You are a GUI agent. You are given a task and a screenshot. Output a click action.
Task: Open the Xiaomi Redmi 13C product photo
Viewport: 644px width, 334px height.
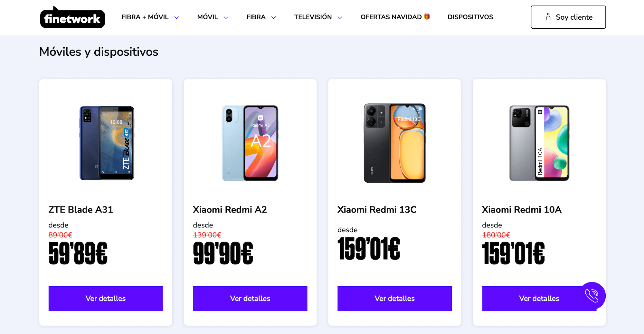(x=394, y=143)
